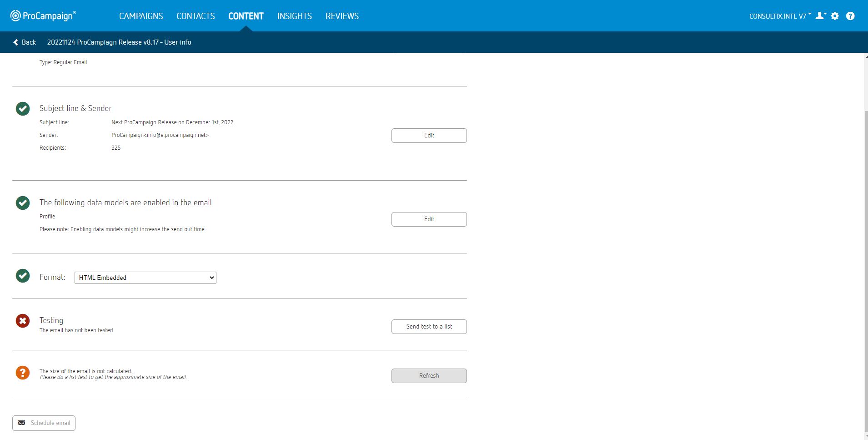
Task: Click the ProCampaign logo
Action: coord(43,16)
